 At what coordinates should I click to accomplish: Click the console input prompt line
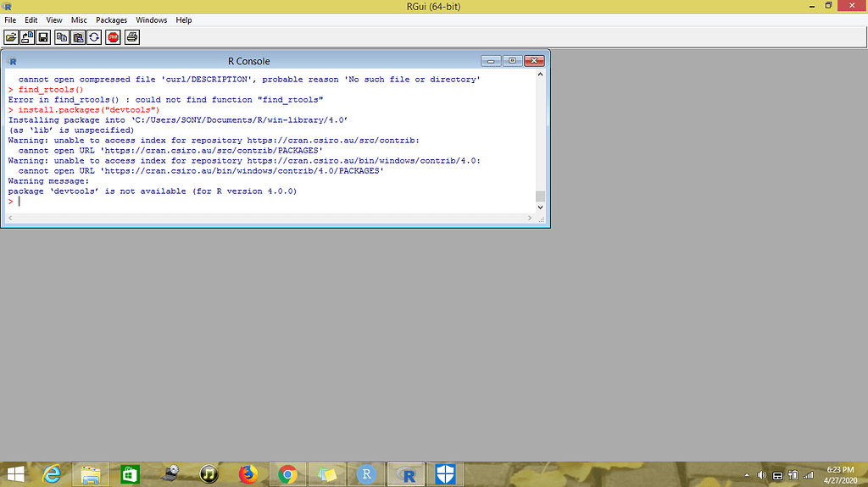click(254, 202)
